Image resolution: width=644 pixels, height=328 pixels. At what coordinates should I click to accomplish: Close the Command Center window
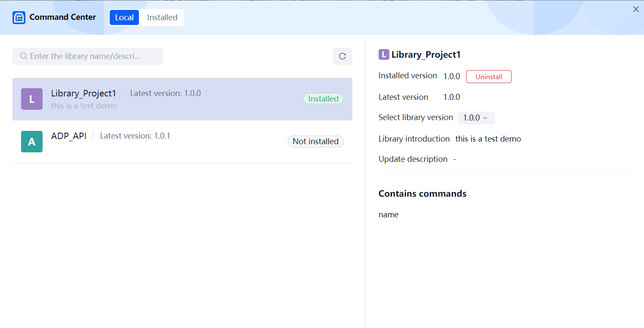[x=636, y=9]
